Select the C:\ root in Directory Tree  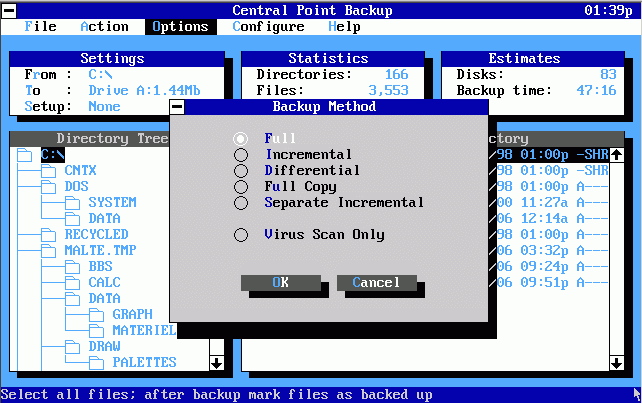pos(53,155)
